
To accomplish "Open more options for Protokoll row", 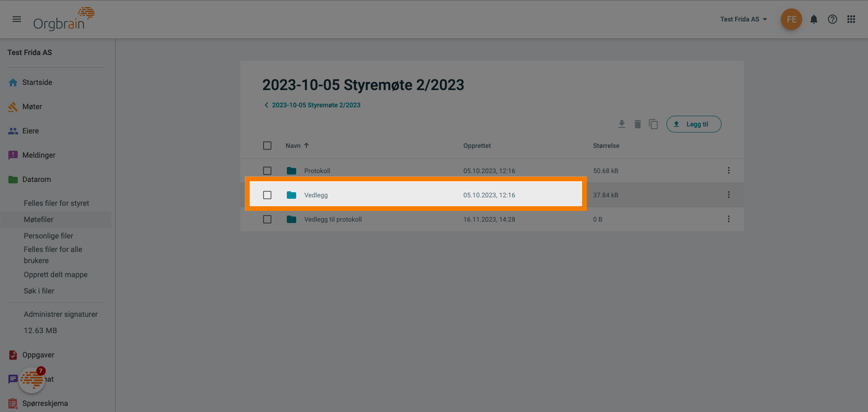I will tap(729, 171).
